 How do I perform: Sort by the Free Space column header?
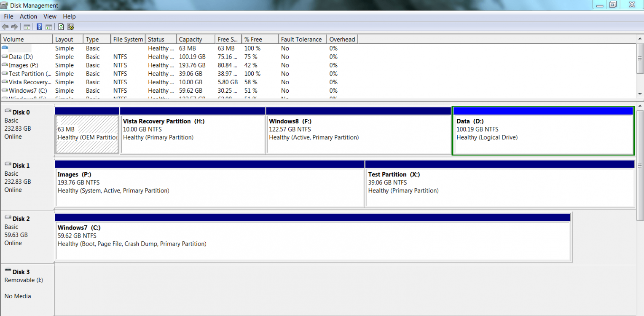pos(228,39)
